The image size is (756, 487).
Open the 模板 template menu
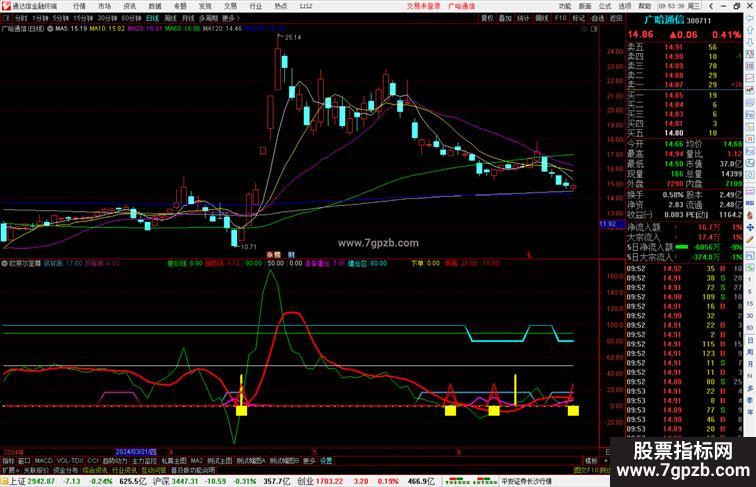click(591, 461)
